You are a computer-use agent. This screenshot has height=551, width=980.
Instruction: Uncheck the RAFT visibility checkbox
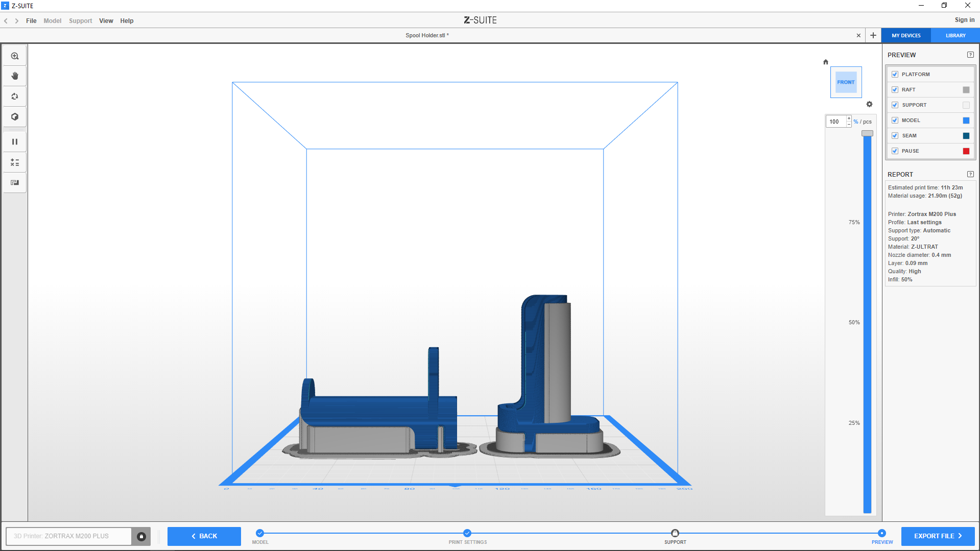pos(895,90)
